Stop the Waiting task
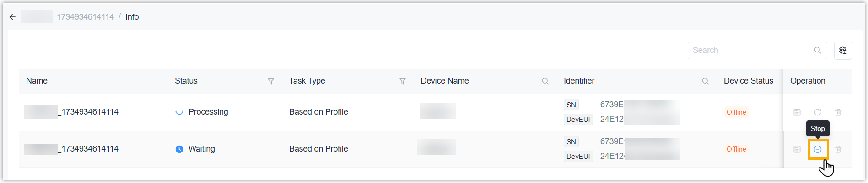 pyautogui.click(x=818, y=149)
